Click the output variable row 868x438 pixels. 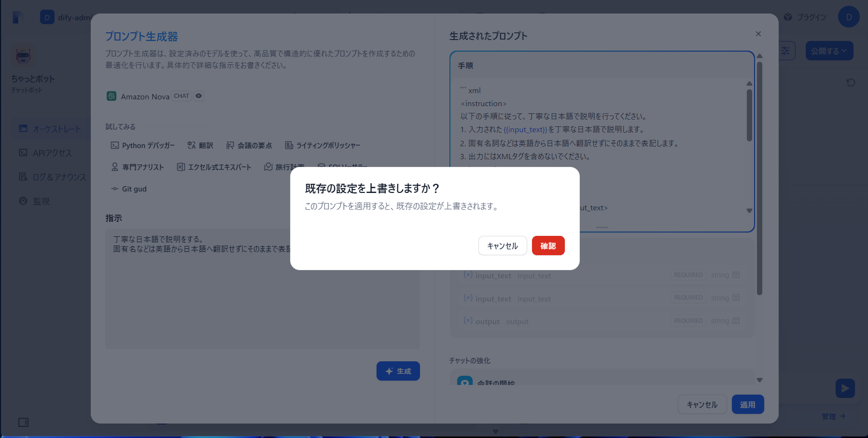[602, 321]
